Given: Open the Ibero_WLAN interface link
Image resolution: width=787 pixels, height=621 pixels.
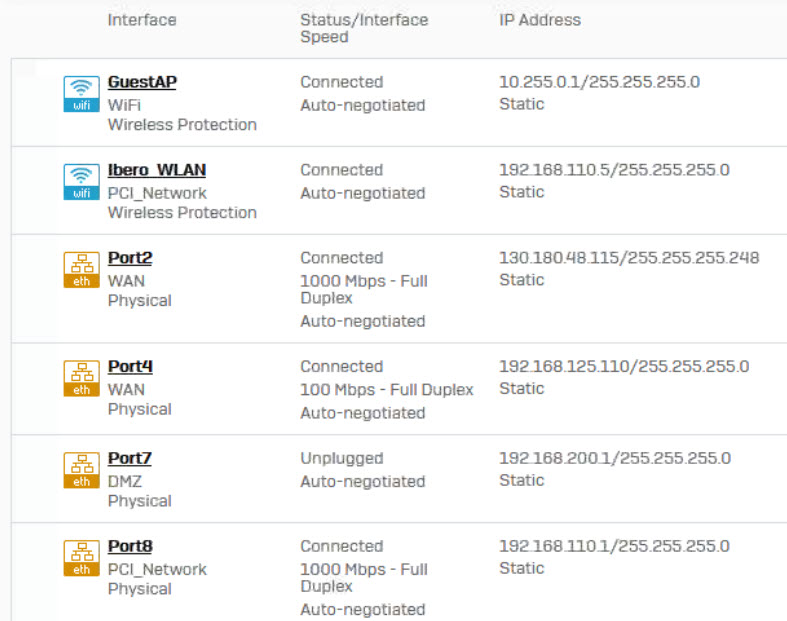Looking at the screenshot, I should (x=157, y=170).
